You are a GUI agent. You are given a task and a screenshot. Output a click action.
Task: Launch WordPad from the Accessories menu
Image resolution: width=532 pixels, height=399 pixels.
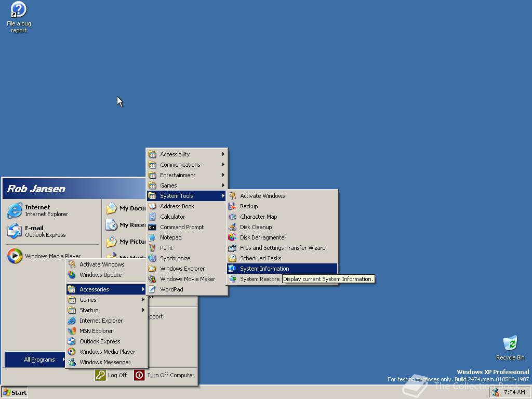(x=187, y=289)
